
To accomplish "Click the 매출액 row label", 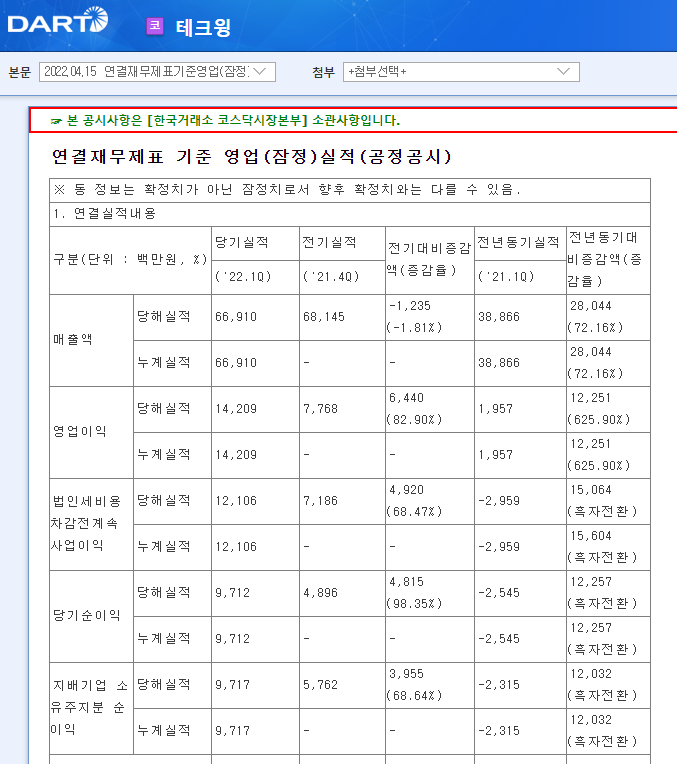I will (x=73, y=339).
